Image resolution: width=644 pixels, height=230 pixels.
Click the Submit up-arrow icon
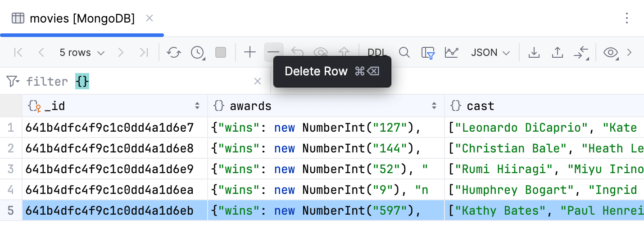tap(344, 52)
